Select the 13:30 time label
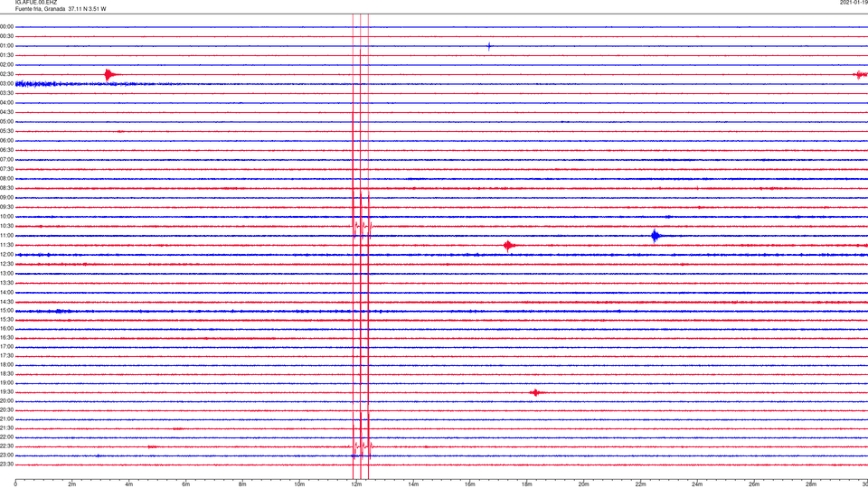The height and width of the screenshot is (488, 868). click(6, 283)
